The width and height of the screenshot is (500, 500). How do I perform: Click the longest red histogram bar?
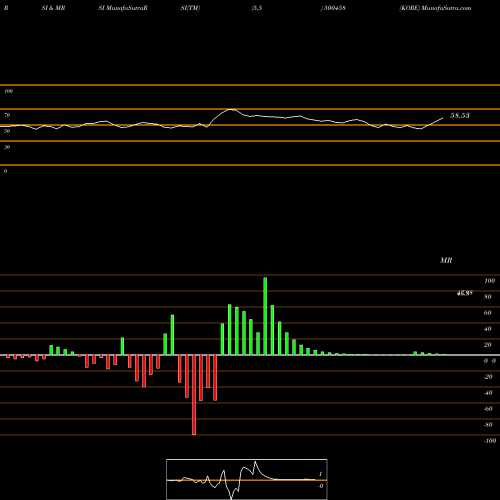coord(194,395)
